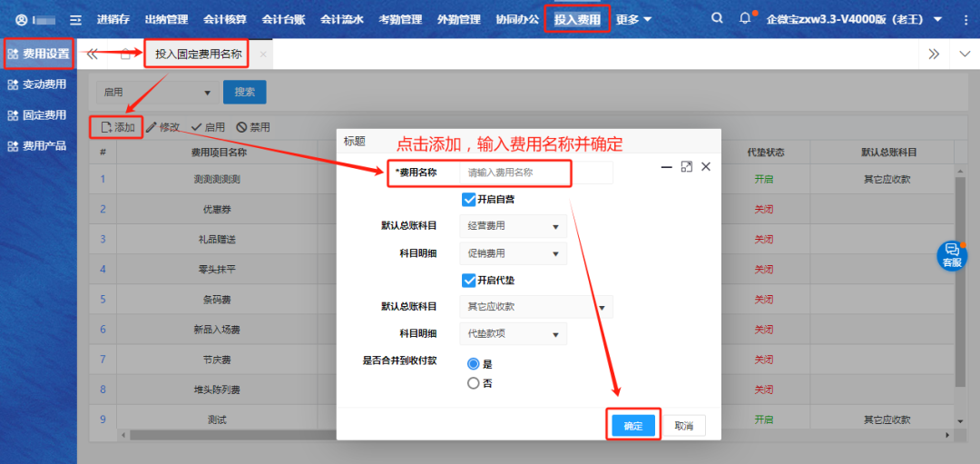Uncheck the 开启自营 checkbox
Viewport: 980px width, 464px height.
[469, 199]
